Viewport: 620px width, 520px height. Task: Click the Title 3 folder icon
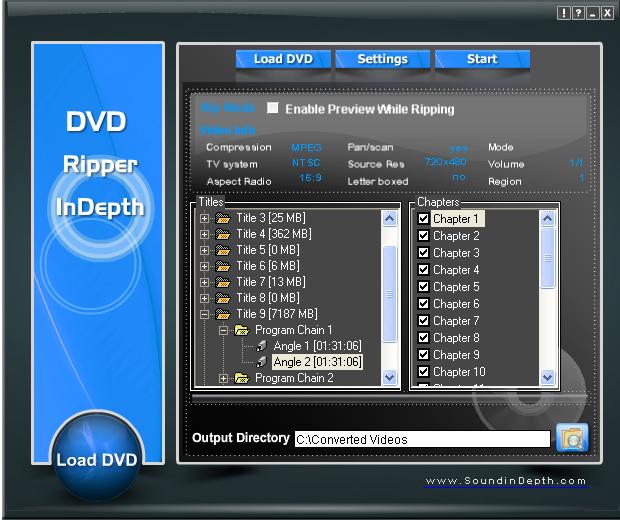[223, 218]
